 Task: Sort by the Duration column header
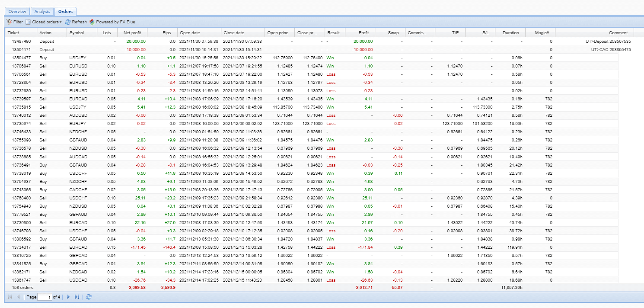[x=510, y=33]
